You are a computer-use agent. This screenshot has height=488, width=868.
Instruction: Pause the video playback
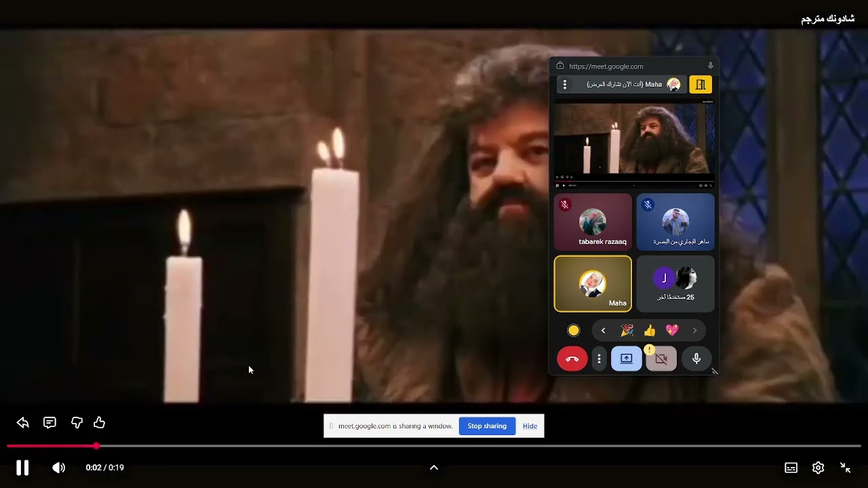(x=22, y=468)
